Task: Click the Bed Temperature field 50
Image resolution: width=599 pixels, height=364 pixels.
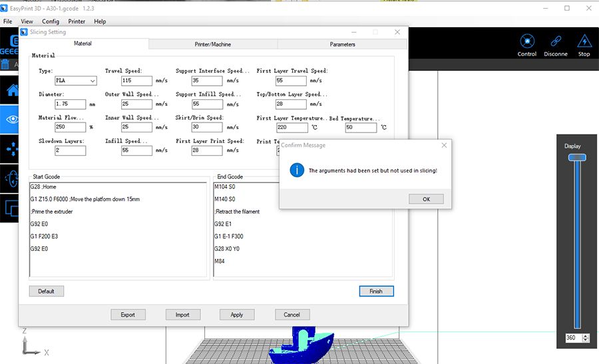Action: (x=361, y=128)
